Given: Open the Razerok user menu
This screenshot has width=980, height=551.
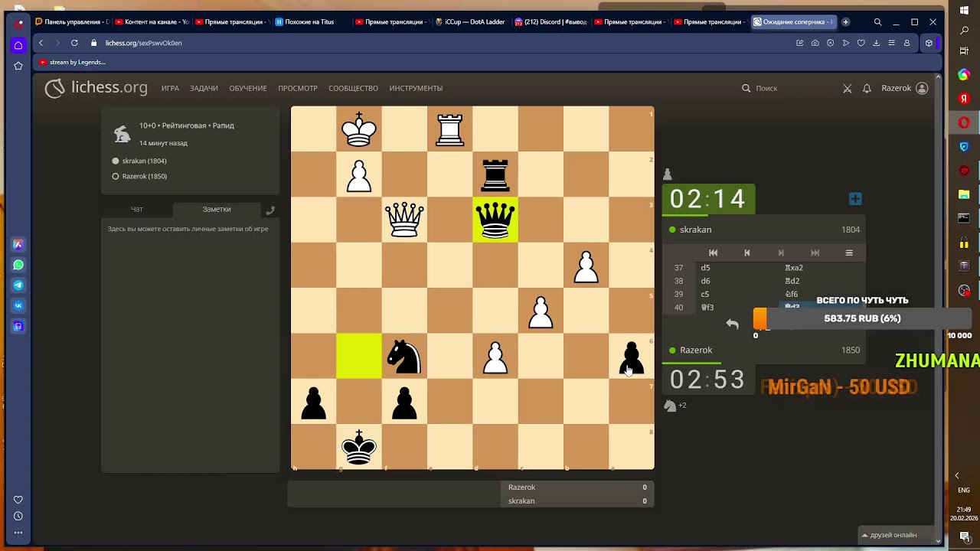Looking at the screenshot, I should click(x=904, y=88).
